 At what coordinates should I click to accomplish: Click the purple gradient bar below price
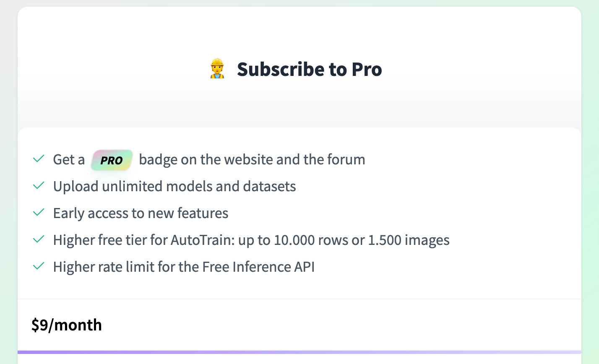pos(299,352)
